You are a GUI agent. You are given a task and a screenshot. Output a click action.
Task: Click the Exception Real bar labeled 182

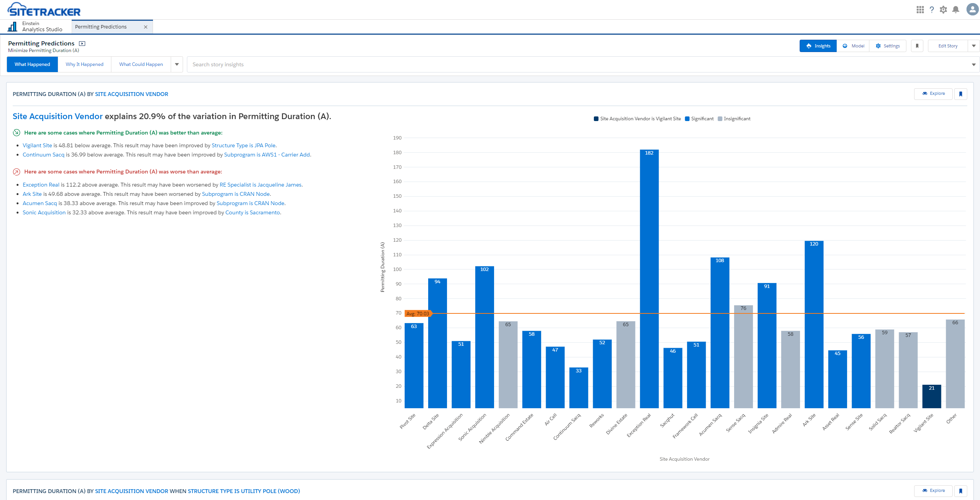pos(649,279)
